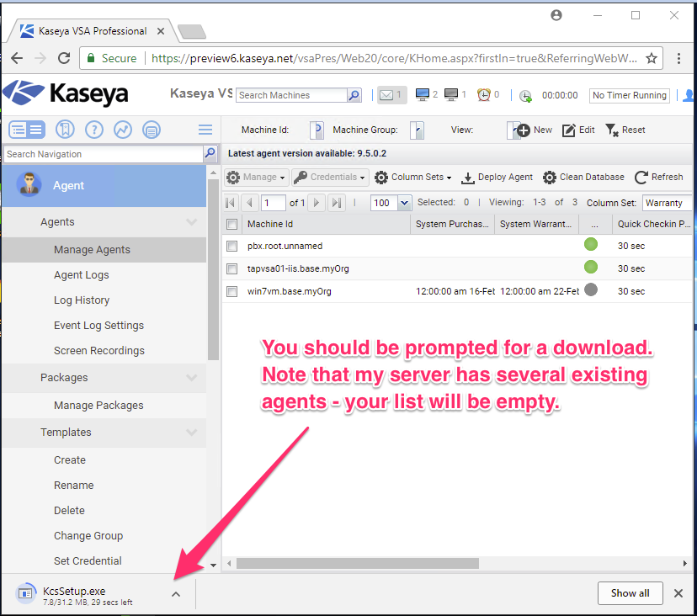The height and width of the screenshot is (616, 697).
Task: Open the bookmarks icon in navigation bar
Action: pos(65,130)
